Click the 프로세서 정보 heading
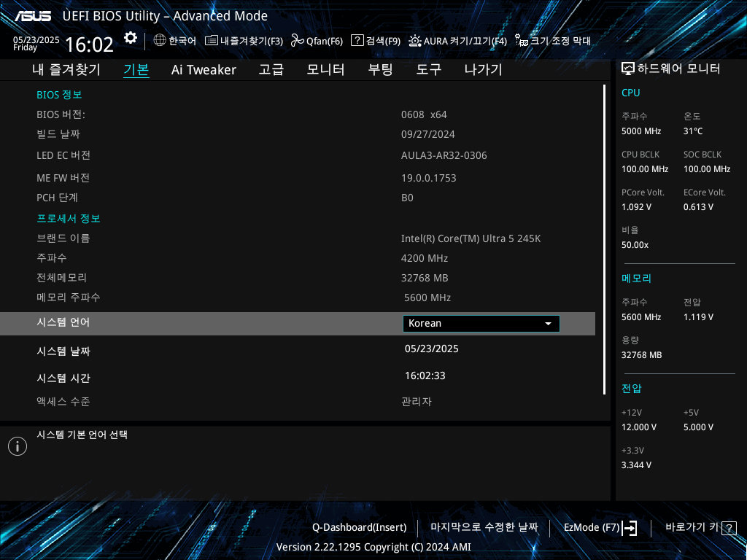 click(x=68, y=219)
